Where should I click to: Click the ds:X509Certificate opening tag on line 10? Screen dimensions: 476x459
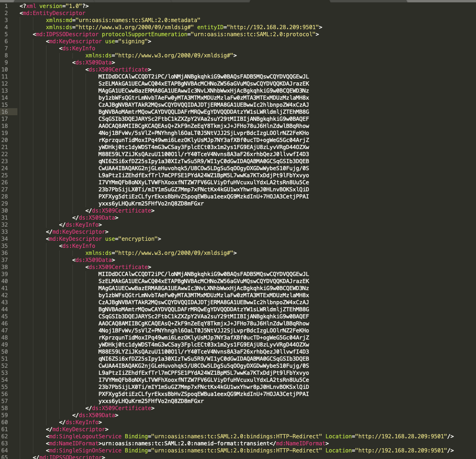coord(118,69)
